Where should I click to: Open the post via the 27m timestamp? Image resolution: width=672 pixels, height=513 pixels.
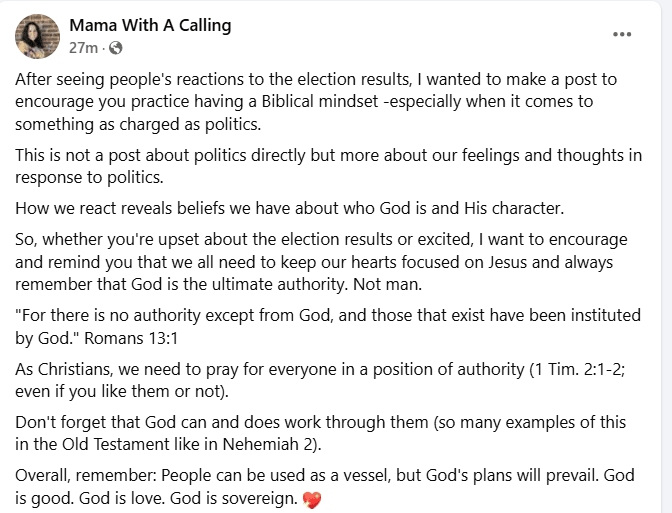(x=84, y=48)
